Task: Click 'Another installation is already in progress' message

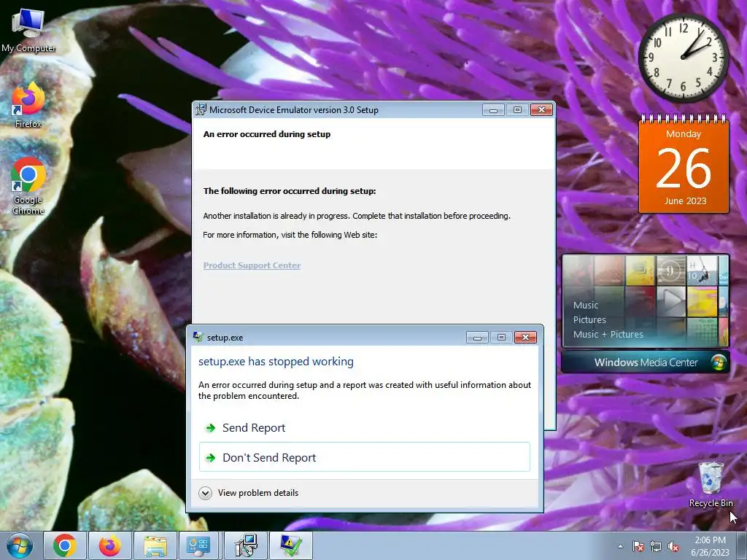Action: point(356,216)
